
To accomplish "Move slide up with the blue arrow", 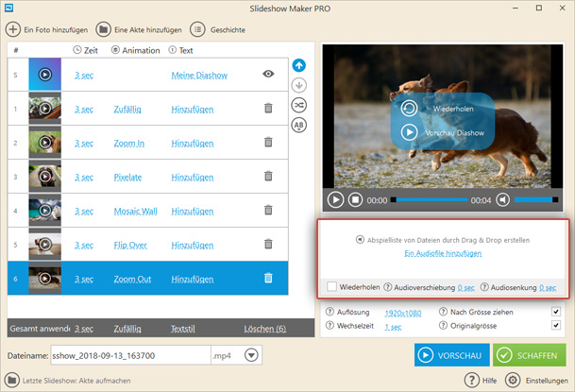I will (299, 65).
